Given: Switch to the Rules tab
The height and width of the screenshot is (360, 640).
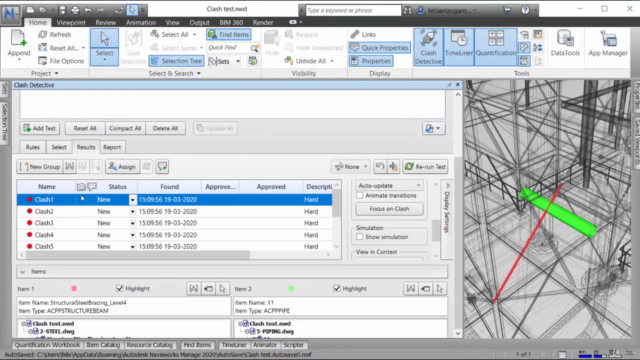Looking at the screenshot, I should click(x=33, y=147).
